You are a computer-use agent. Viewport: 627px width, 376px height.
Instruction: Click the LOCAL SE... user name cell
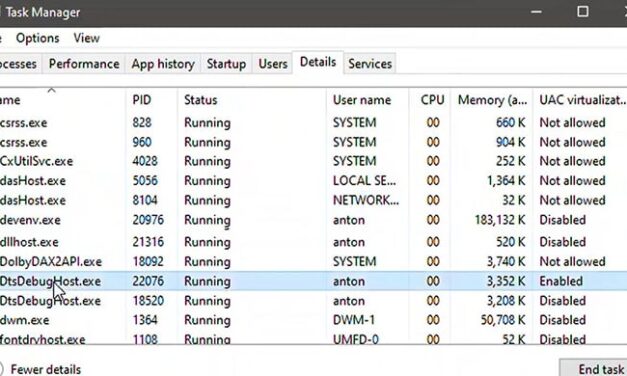pos(365,181)
